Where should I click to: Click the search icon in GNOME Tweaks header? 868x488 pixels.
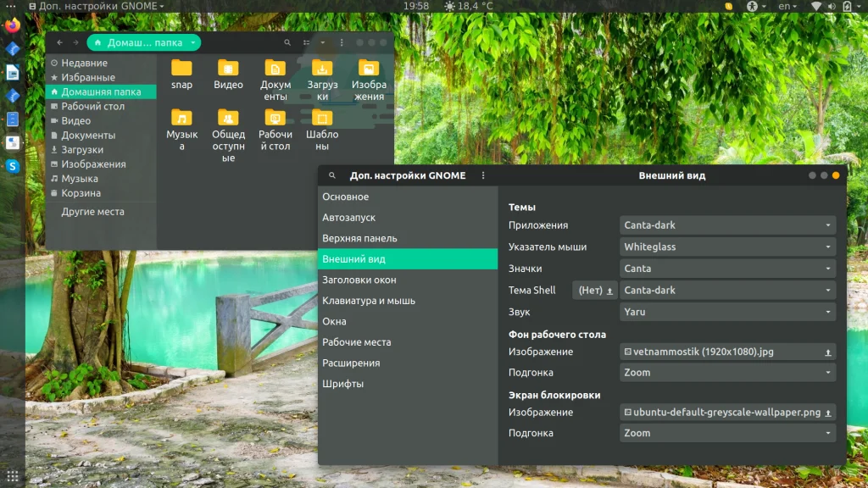(332, 175)
